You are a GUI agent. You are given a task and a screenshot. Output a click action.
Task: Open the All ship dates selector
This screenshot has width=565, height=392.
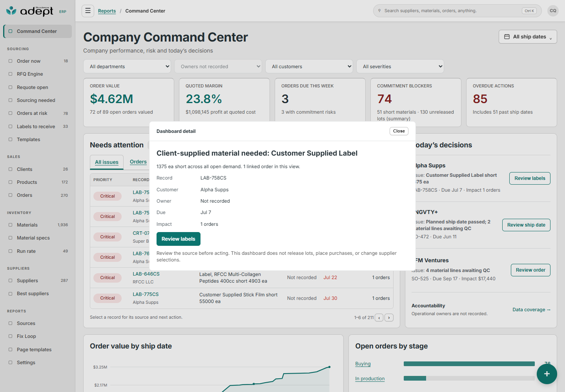click(x=528, y=37)
